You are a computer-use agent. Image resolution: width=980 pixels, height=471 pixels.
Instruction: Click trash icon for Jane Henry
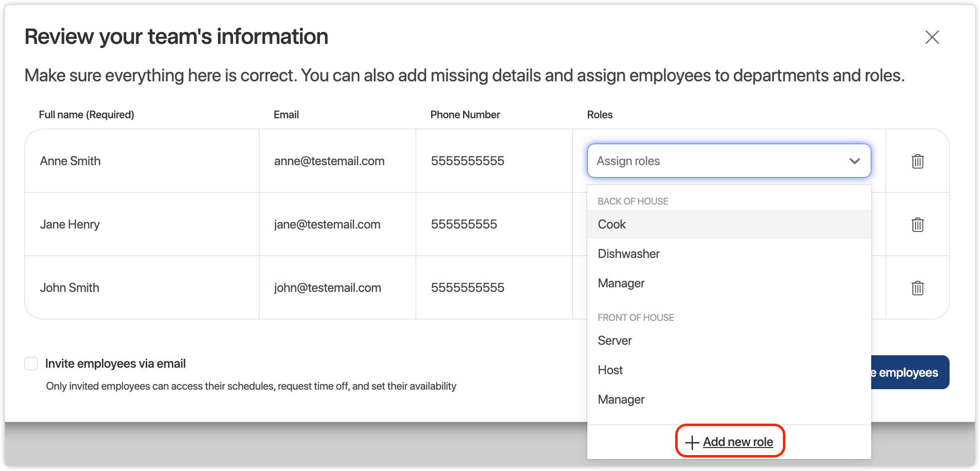click(917, 225)
